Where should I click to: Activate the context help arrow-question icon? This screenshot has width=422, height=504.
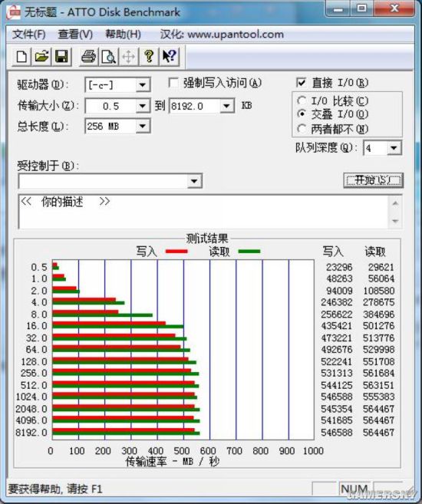(169, 57)
